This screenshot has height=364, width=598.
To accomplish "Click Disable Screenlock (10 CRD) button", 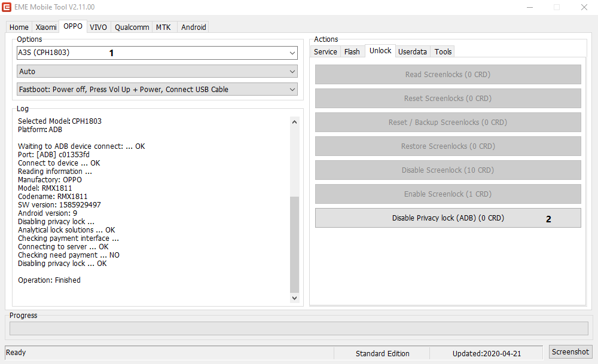I will 448,170.
